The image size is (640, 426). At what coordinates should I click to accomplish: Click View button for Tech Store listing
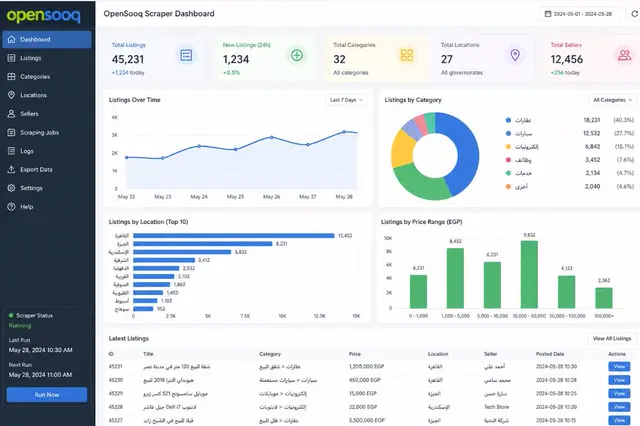click(x=619, y=407)
